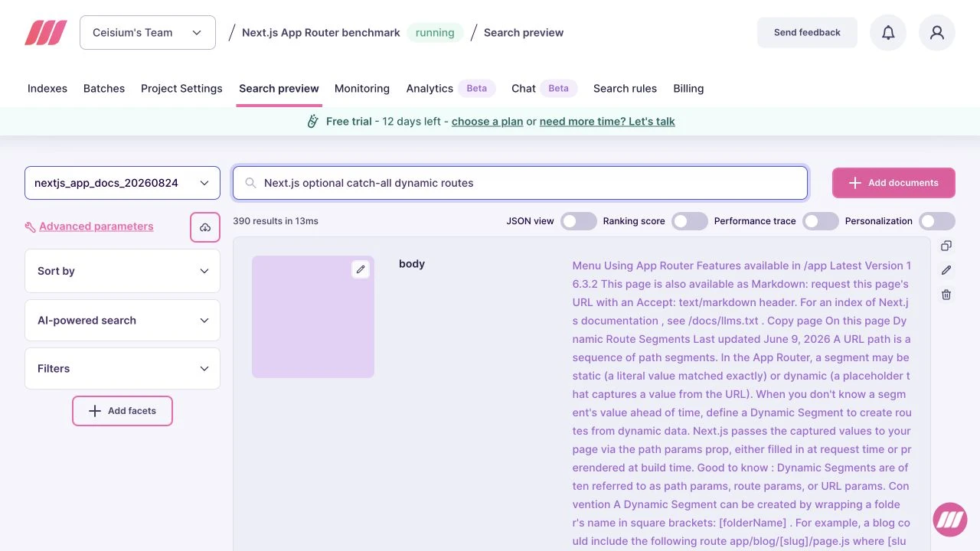Expand AI-powered search section

(122, 320)
